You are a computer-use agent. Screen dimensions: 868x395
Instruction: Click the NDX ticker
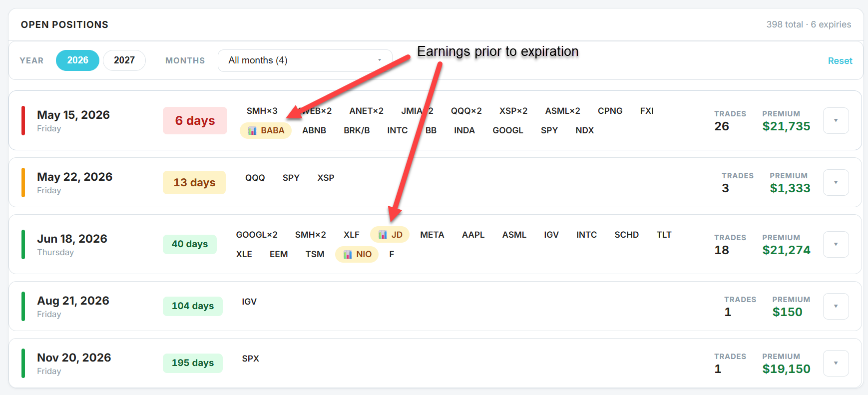pyautogui.click(x=584, y=130)
